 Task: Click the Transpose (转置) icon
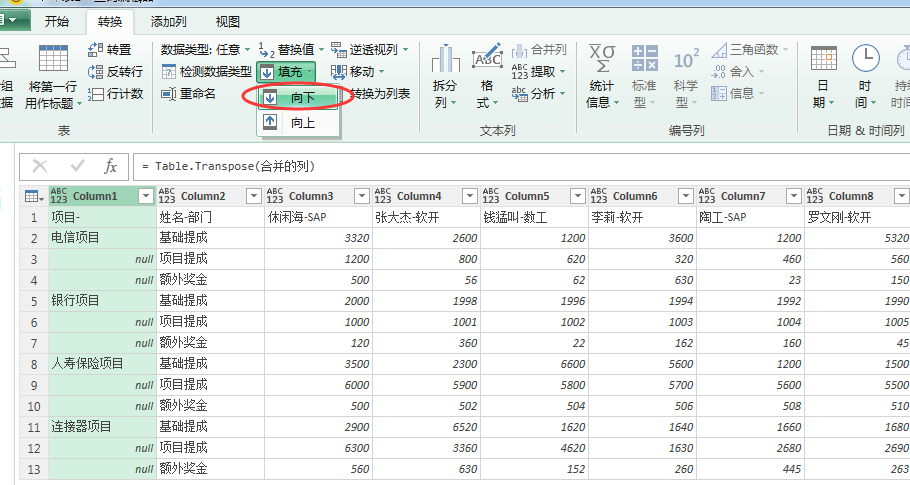[95, 50]
